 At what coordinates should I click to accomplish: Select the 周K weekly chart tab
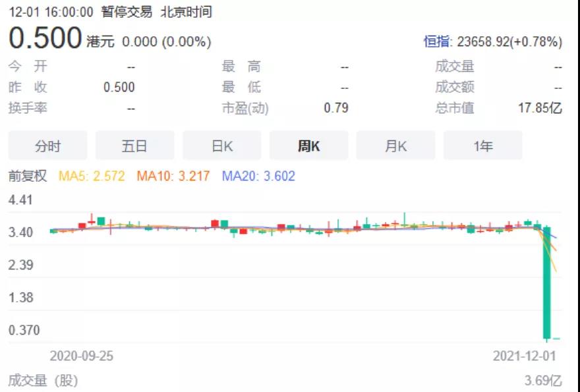[x=308, y=146]
